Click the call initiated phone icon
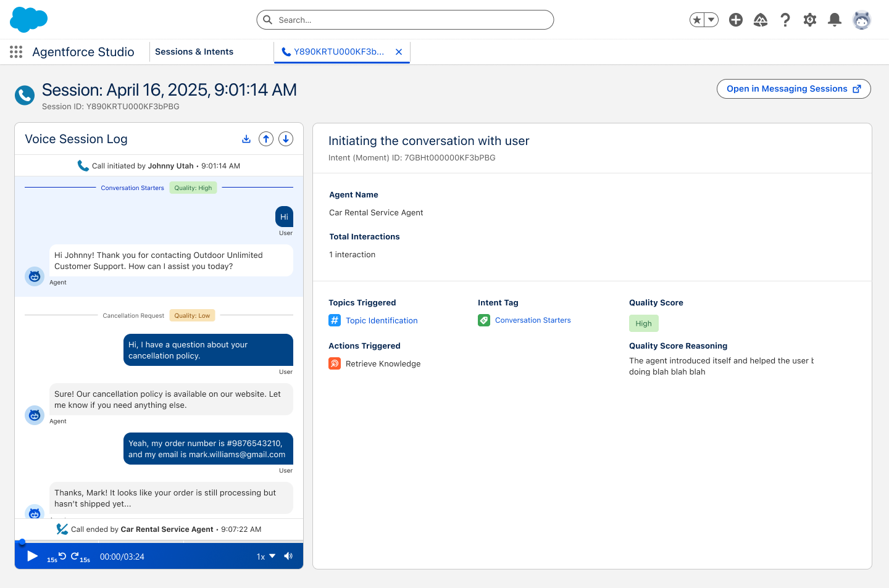 click(83, 165)
